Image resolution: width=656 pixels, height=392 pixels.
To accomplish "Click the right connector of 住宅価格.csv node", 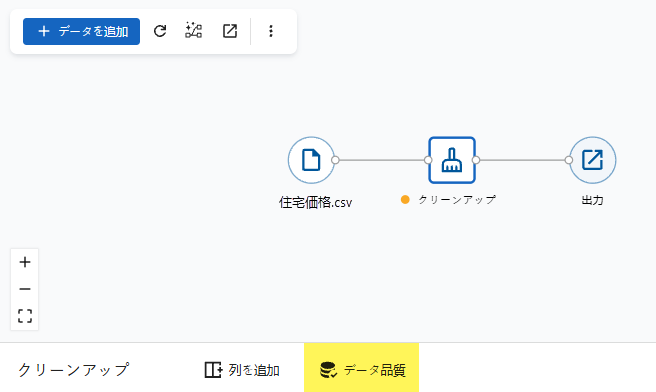I will [335, 160].
